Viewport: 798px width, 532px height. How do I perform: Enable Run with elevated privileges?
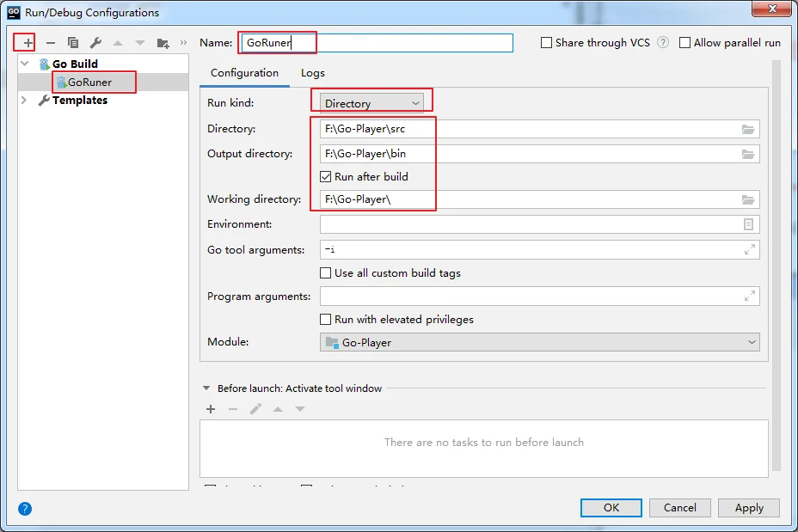(326, 320)
